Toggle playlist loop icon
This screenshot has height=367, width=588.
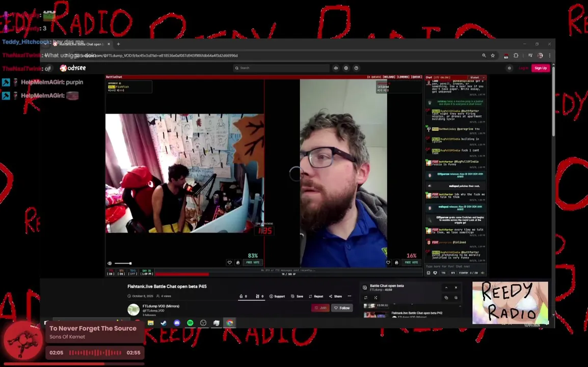tap(366, 298)
